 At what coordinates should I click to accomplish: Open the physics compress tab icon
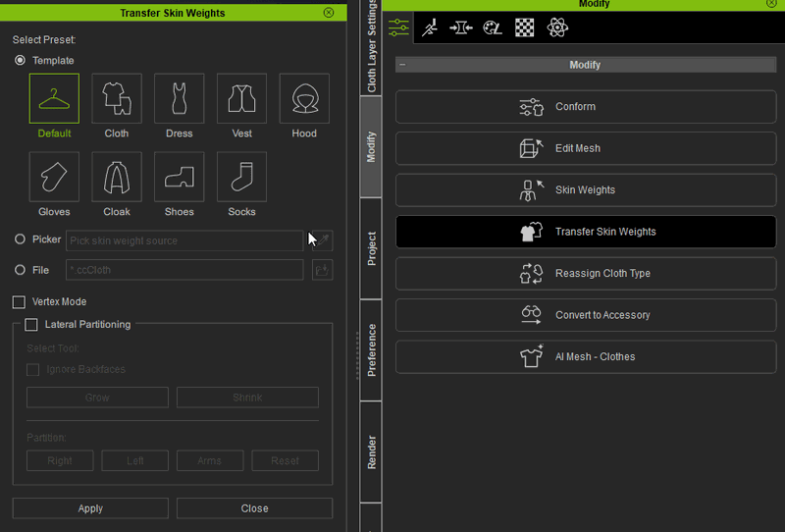coord(461,27)
